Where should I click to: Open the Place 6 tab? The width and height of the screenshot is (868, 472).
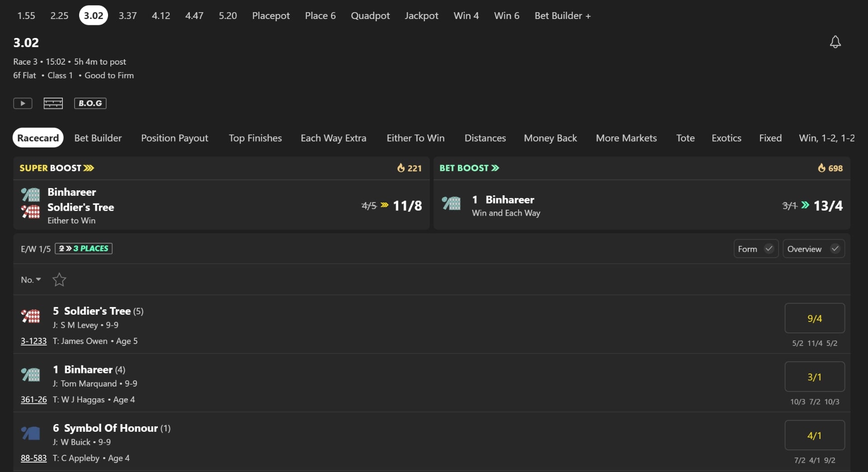pos(320,15)
